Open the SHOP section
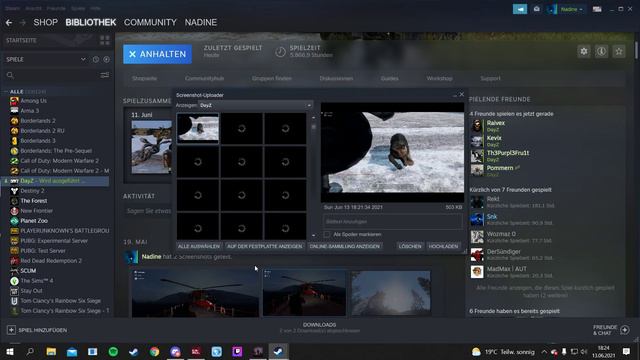 tap(45, 22)
